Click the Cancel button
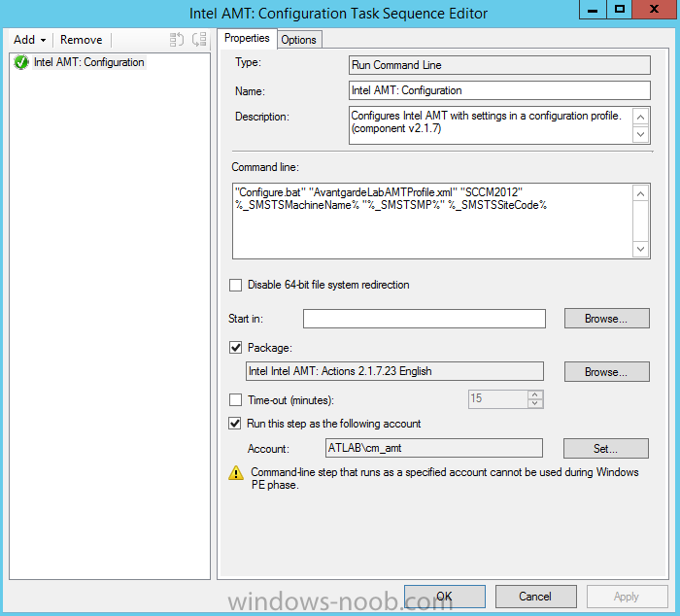680x616 pixels. (x=535, y=597)
